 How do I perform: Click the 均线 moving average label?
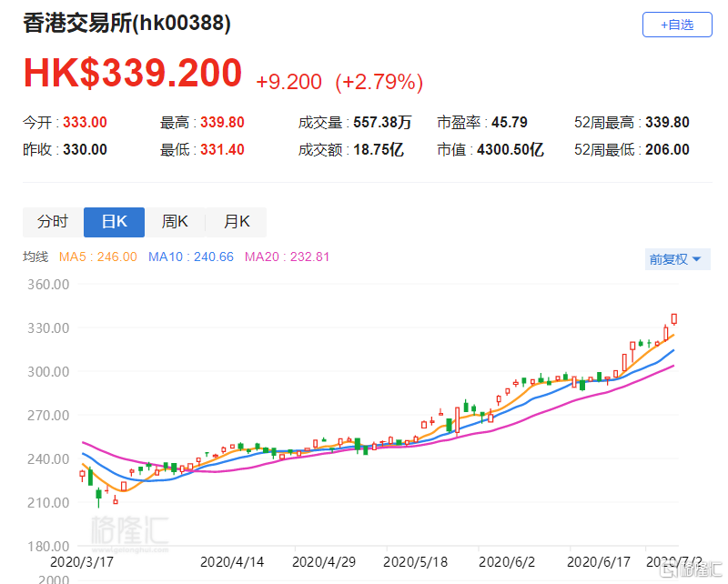pos(35,257)
